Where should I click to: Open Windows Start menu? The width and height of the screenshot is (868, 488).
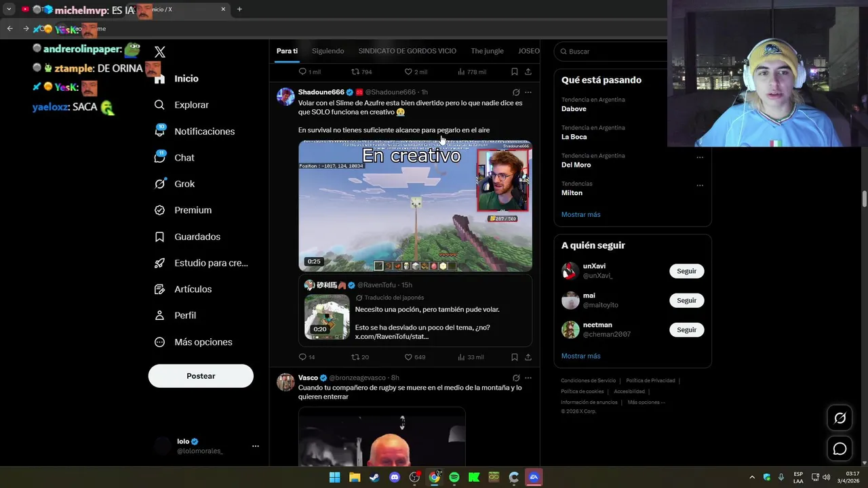(334, 477)
